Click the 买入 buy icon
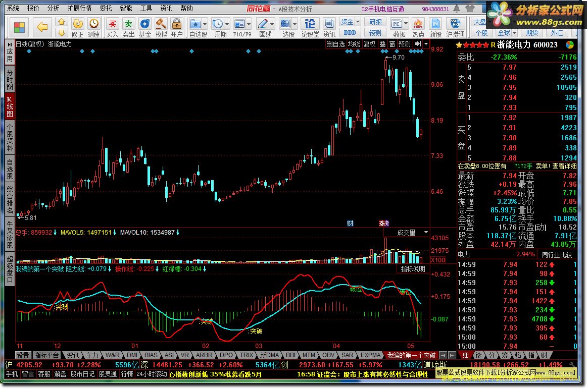 [112, 24]
